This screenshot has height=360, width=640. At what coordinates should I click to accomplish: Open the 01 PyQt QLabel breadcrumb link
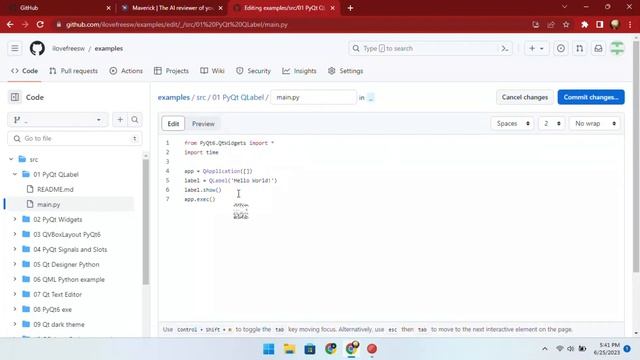click(x=238, y=98)
